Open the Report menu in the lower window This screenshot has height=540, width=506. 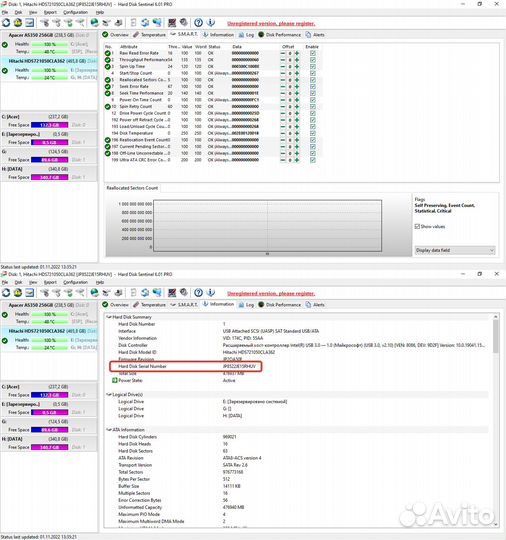tap(50, 282)
